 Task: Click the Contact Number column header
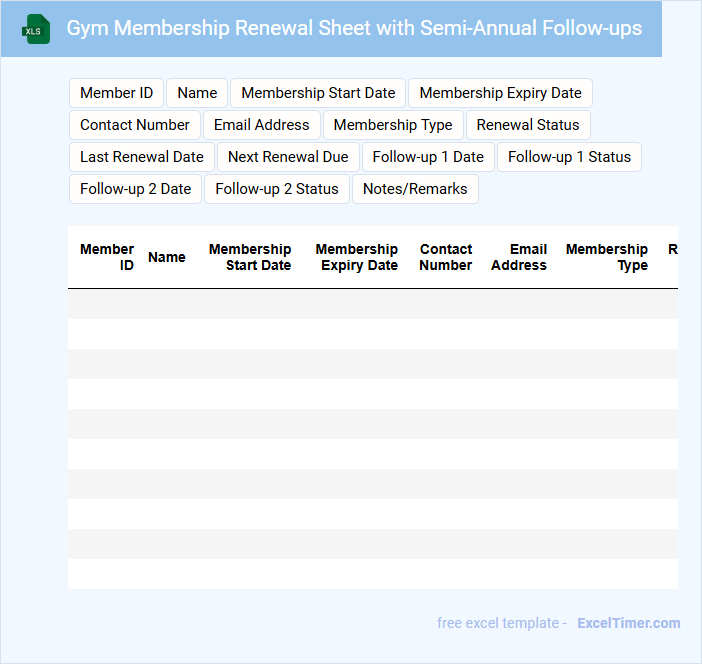pyautogui.click(x=446, y=257)
